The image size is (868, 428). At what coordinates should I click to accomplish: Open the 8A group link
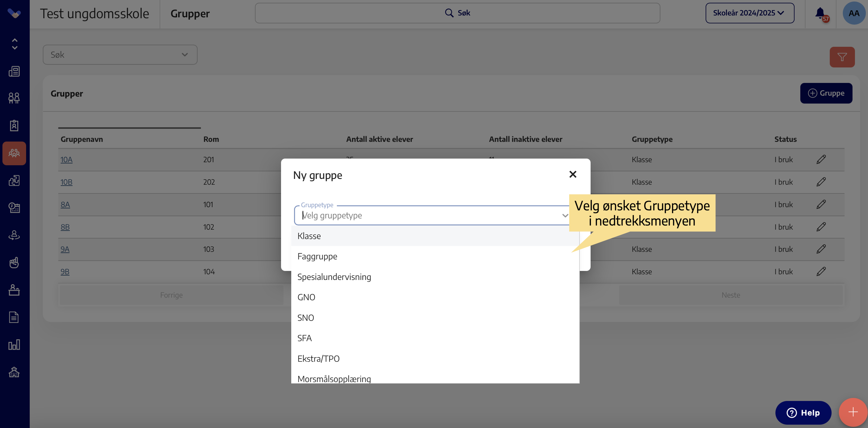(x=65, y=204)
